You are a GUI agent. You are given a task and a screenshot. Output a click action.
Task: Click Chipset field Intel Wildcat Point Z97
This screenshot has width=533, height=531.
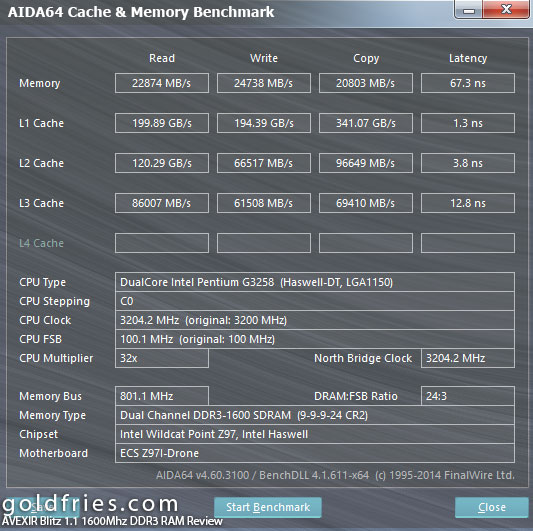(x=315, y=434)
